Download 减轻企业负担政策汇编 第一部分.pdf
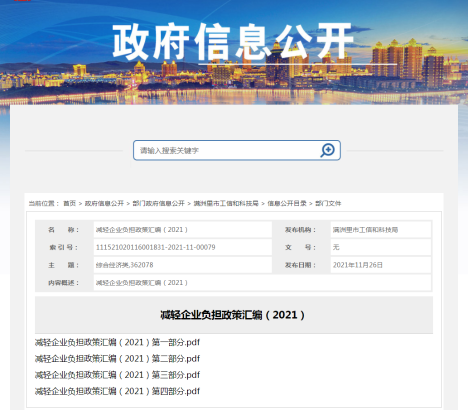 117,342
